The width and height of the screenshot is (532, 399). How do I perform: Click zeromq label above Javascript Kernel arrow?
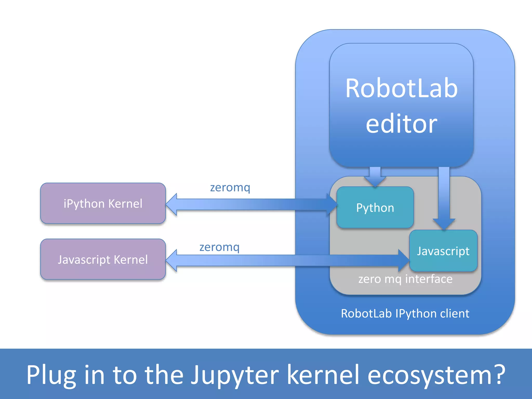pyautogui.click(x=219, y=247)
